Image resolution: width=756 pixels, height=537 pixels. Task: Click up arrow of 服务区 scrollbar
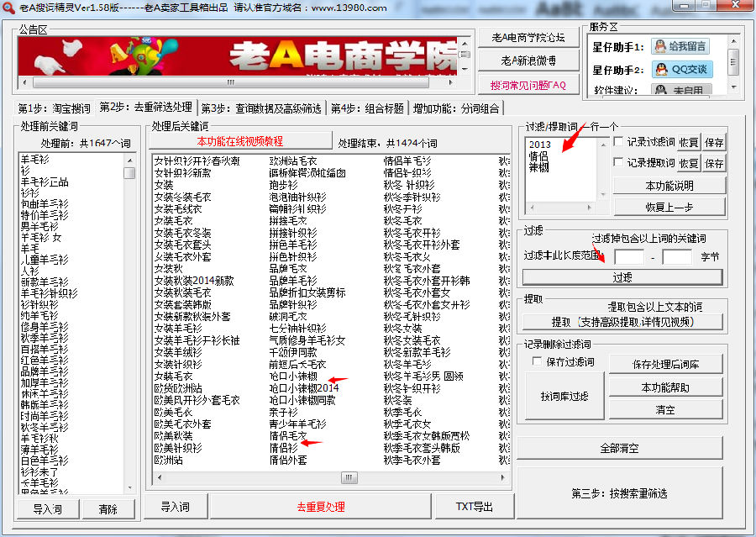click(733, 41)
